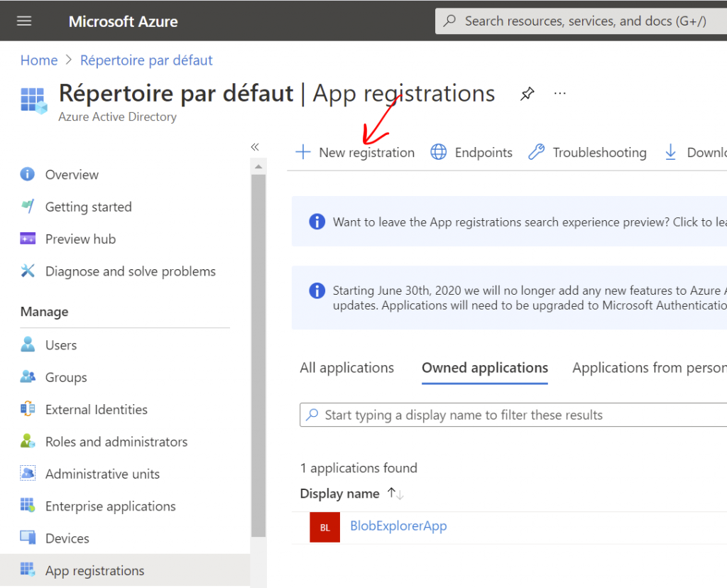Click the Manage section heading
The image size is (727, 588).
pos(45,312)
